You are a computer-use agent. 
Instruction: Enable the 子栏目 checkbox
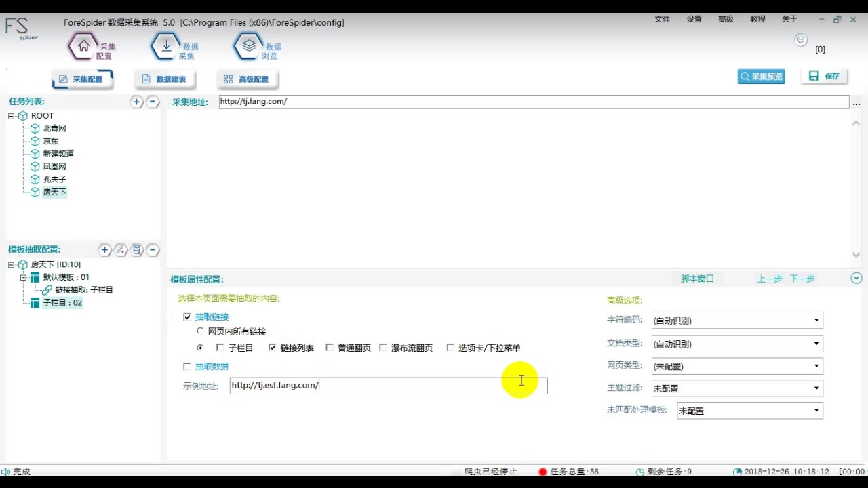click(220, 348)
